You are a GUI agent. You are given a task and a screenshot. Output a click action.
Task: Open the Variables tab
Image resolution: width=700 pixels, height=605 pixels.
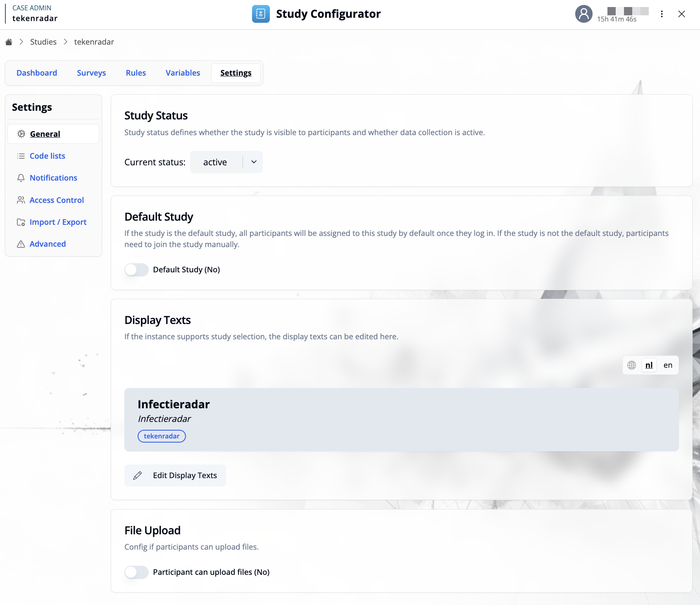(x=183, y=73)
